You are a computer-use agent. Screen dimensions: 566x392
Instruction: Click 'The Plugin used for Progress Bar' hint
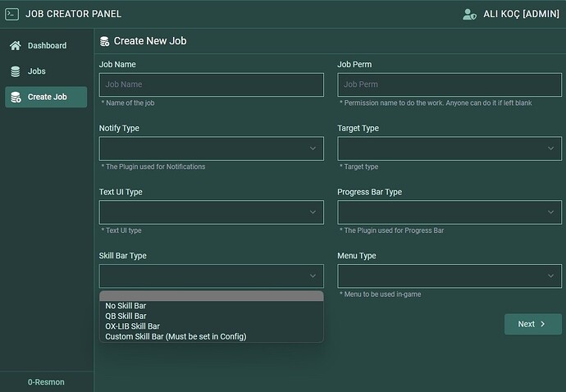392,230
